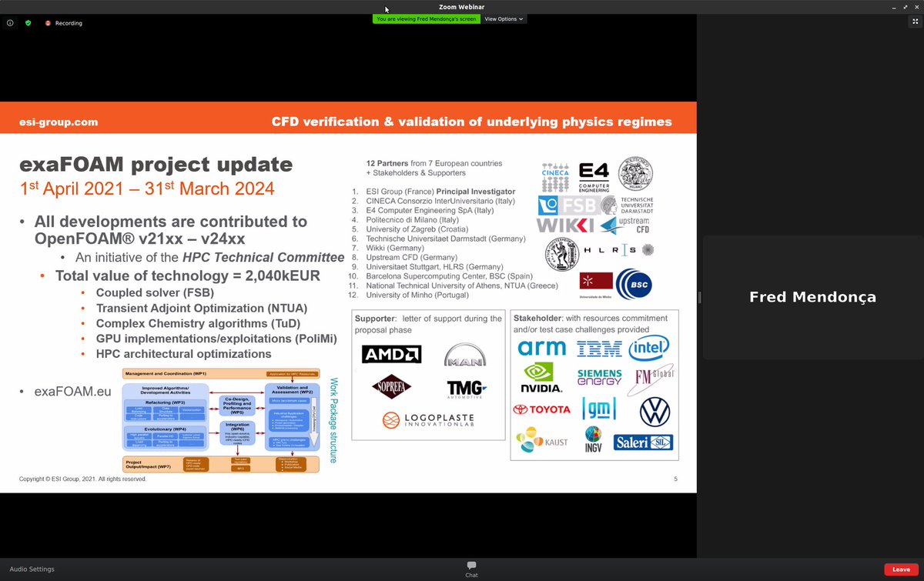This screenshot has height=581, width=924.
Task: Click the TMG Automotive logo
Action: point(467,389)
